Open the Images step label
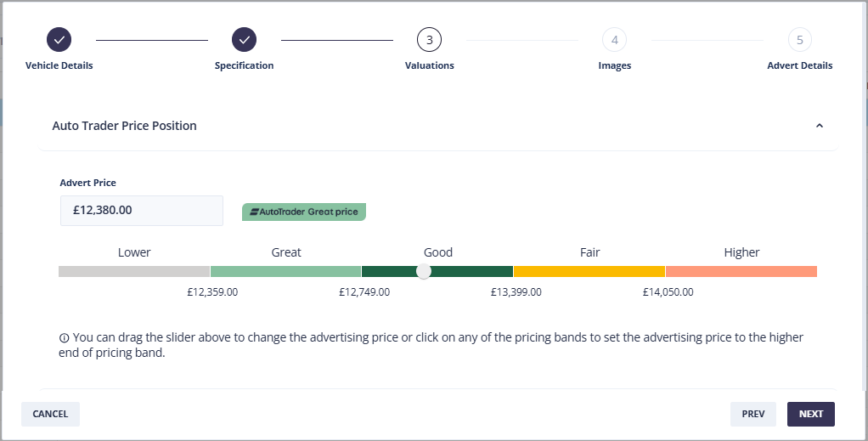 point(614,65)
